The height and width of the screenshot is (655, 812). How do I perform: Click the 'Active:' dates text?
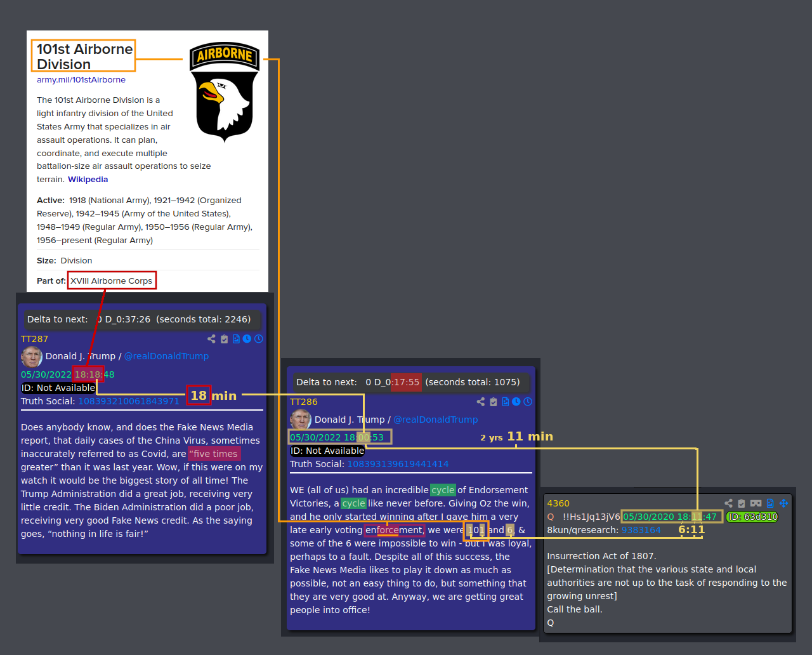(x=145, y=220)
